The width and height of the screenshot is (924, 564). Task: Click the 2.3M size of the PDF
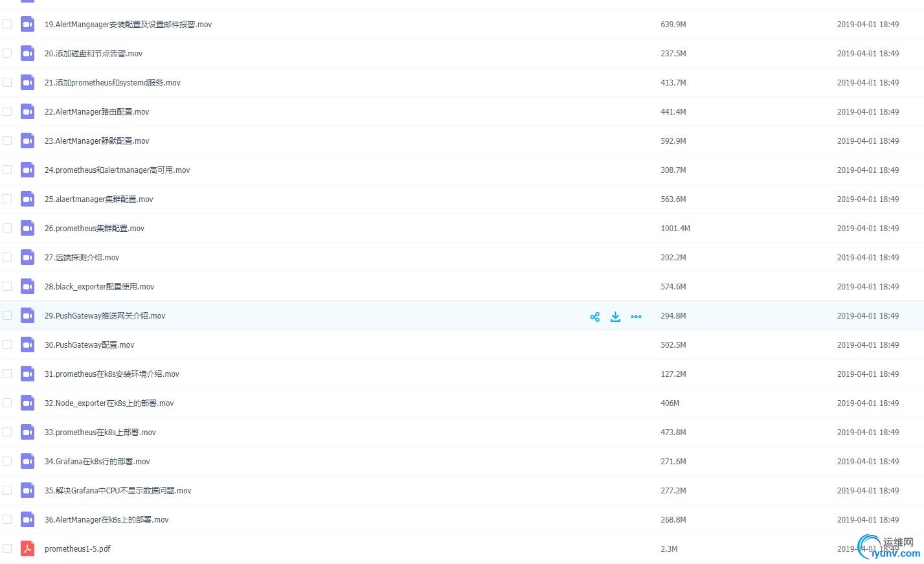click(669, 549)
